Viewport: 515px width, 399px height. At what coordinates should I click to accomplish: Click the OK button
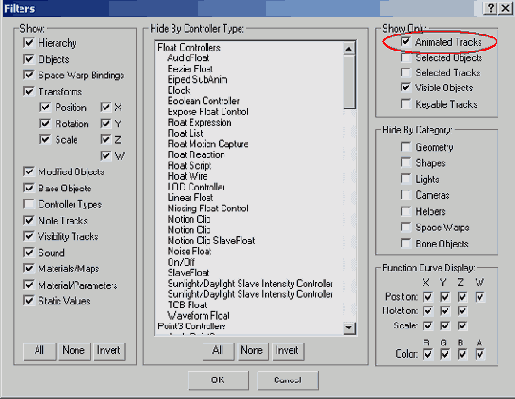(x=218, y=380)
